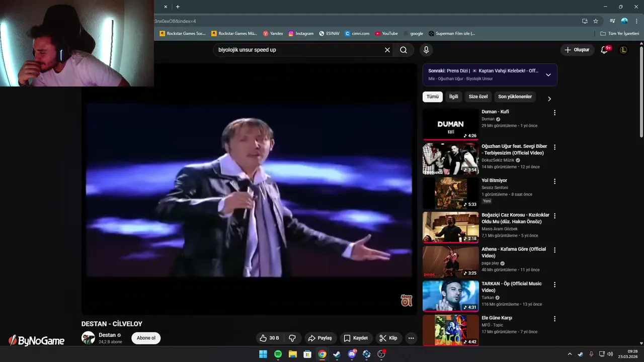
Task: Open the Yandex bookmark
Action: click(x=273, y=34)
